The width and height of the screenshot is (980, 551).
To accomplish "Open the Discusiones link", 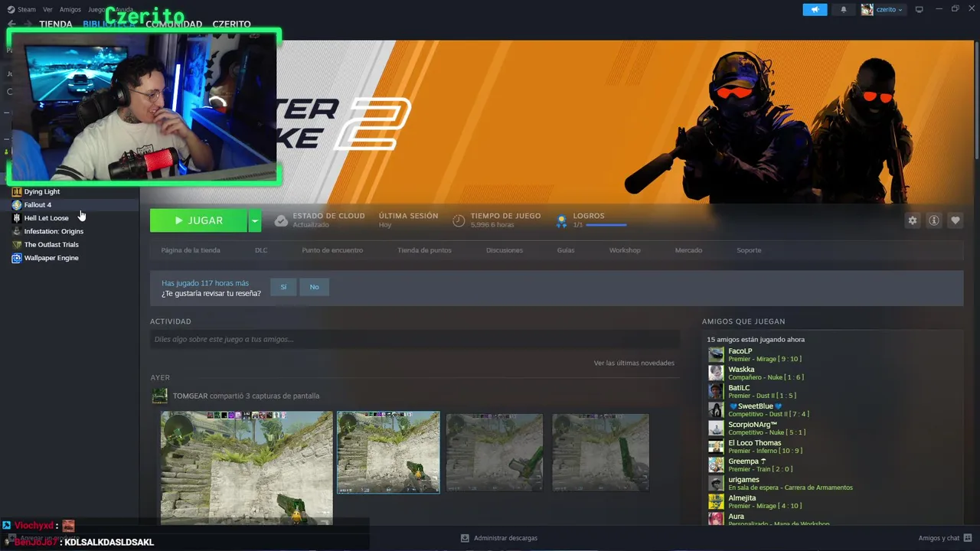I will tap(505, 250).
